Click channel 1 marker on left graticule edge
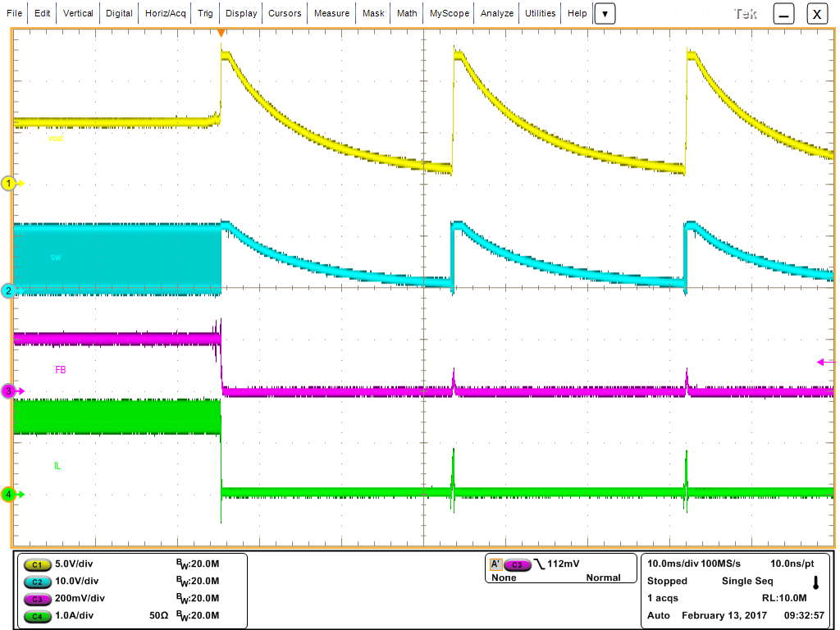Screen dimensions: 840x630 [x=8, y=184]
